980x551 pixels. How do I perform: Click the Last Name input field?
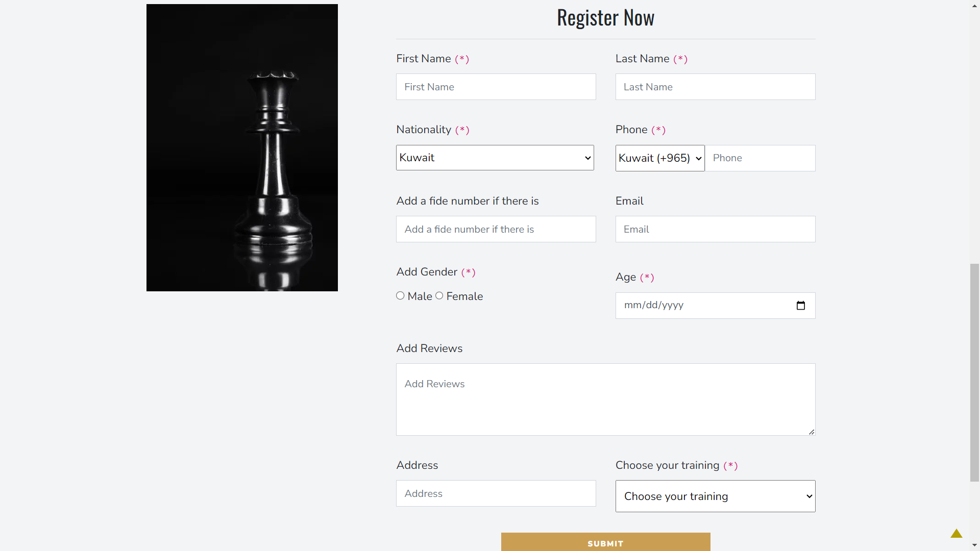715,87
